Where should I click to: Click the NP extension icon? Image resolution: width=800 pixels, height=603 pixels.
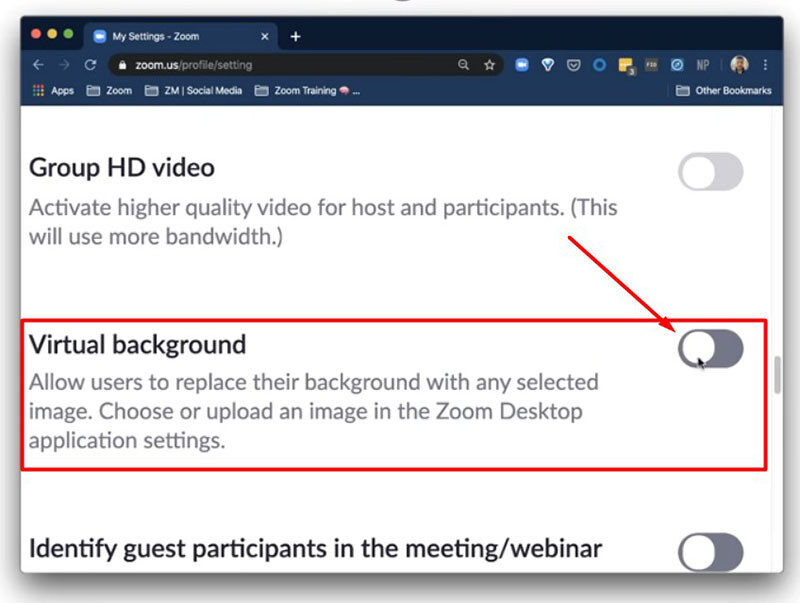pos(703,65)
